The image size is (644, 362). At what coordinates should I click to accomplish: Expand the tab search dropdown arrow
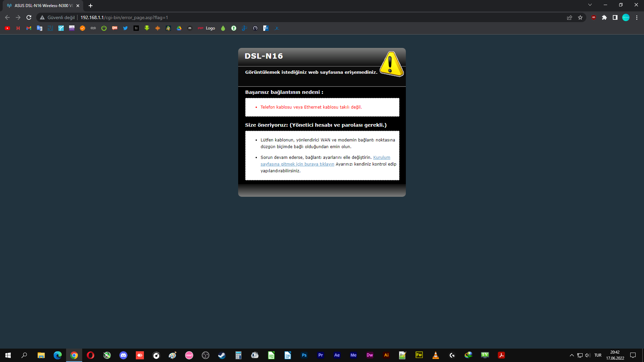pos(590,5)
